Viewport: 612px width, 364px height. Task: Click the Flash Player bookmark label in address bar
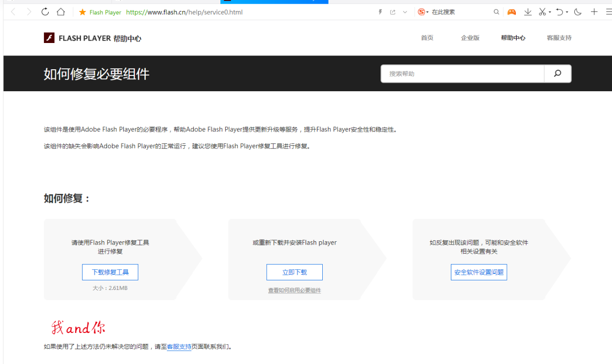[105, 12]
